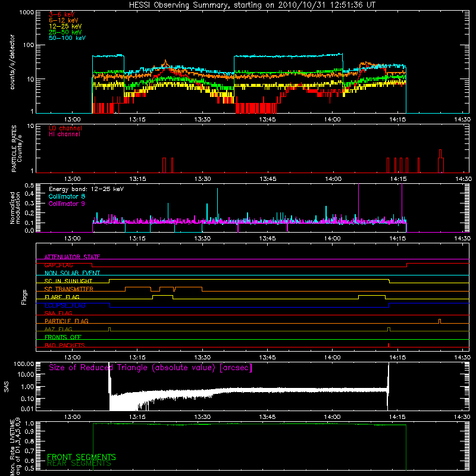Click the GAP_FLAG rising step near 14:17
Viewport: 476px width, 476px height.
tap(407, 265)
